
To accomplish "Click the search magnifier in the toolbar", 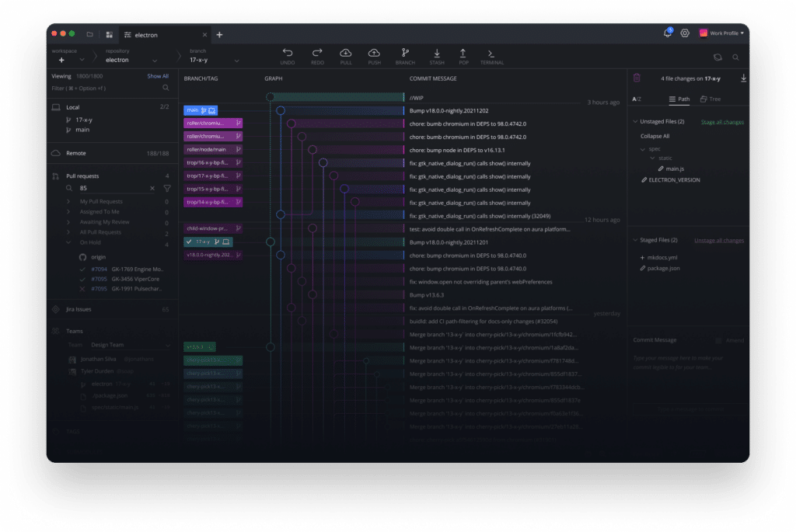I will tap(735, 57).
